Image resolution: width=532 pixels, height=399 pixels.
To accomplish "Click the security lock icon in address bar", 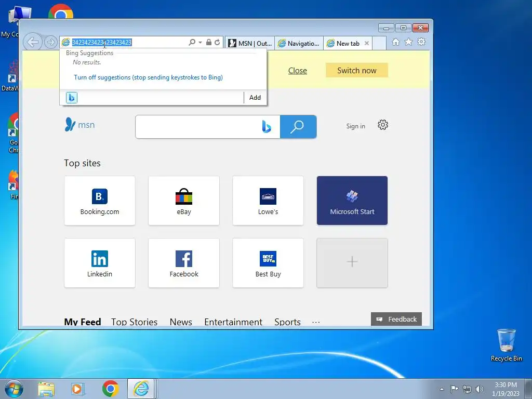I will [x=209, y=42].
